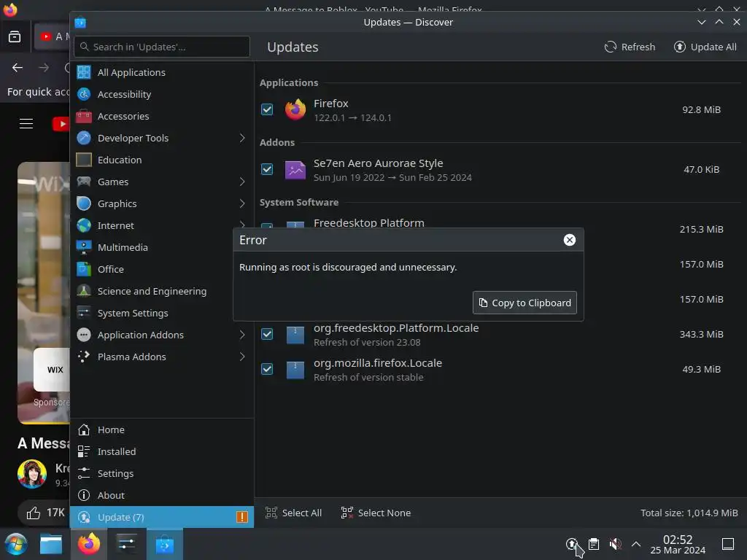Screen dimensions: 747x560
Task: Expand the Graphics subcategories chevron
Action: 242,204
